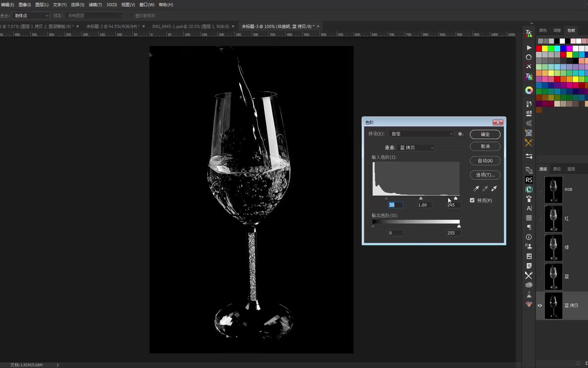
Task: Open the 滤镜 menu
Action: 95,5
